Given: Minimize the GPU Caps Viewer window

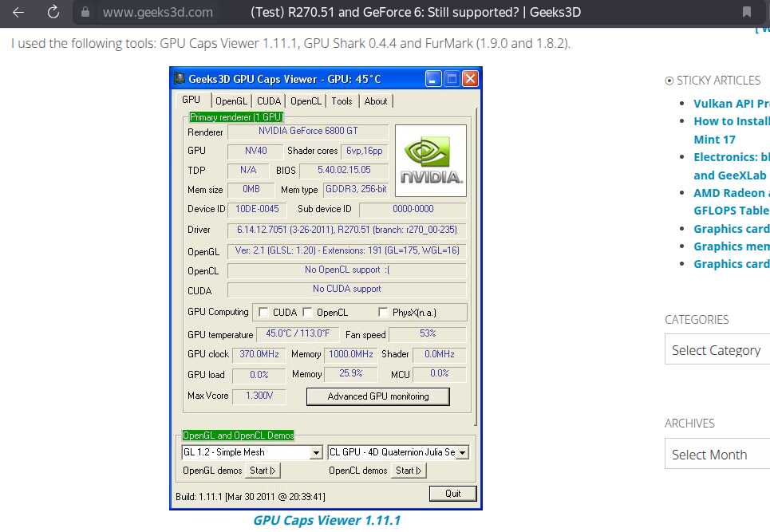Looking at the screenshot, I should point(432,78).
